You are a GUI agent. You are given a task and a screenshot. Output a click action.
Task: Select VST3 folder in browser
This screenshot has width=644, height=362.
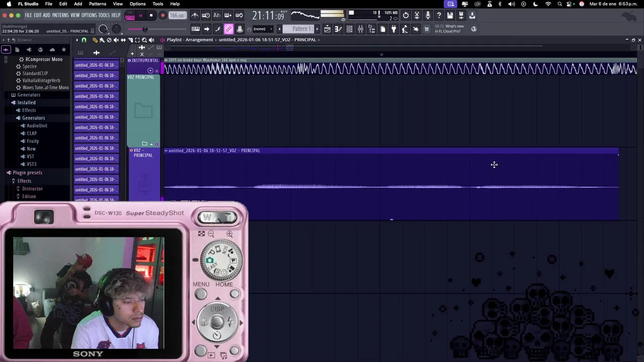click(31, 164)
